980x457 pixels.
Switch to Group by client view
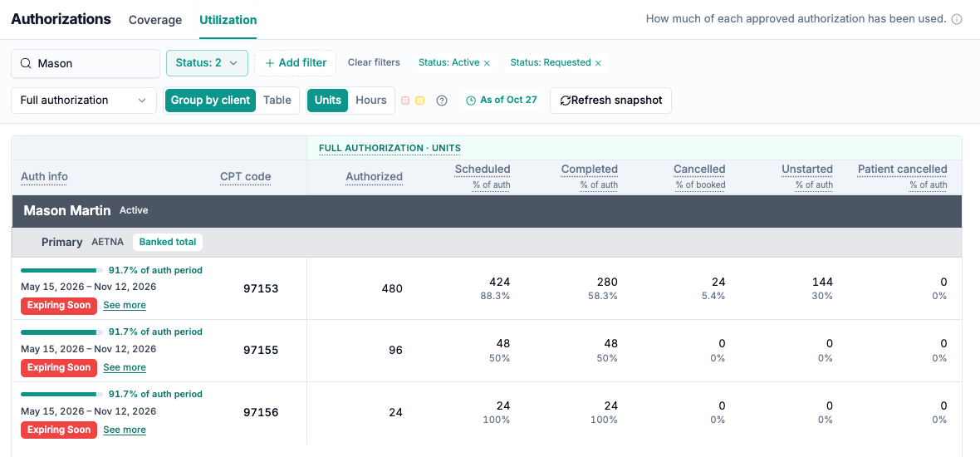(x=210, y=100)
